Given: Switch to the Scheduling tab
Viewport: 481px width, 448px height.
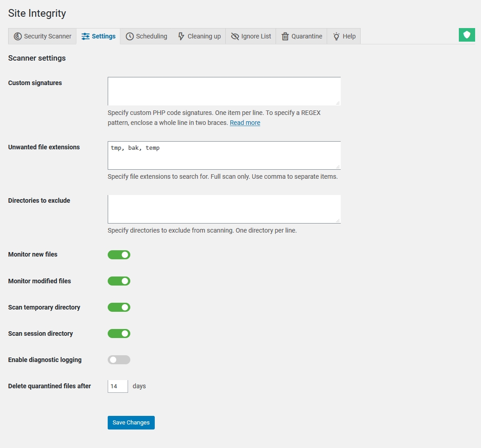Looking at the screenshot, I should click(146, 36).
